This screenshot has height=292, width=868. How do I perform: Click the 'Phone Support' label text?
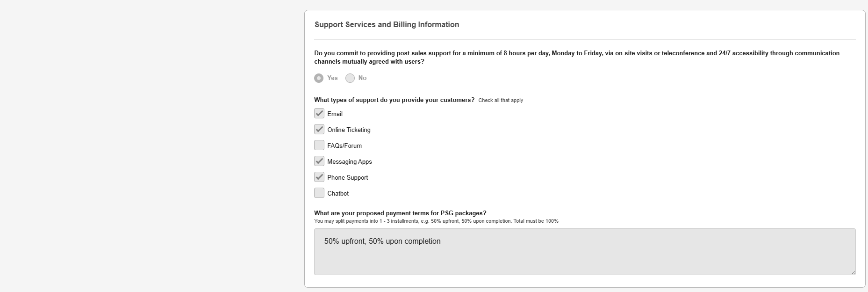pyautogui.click(x=347, y=178)
